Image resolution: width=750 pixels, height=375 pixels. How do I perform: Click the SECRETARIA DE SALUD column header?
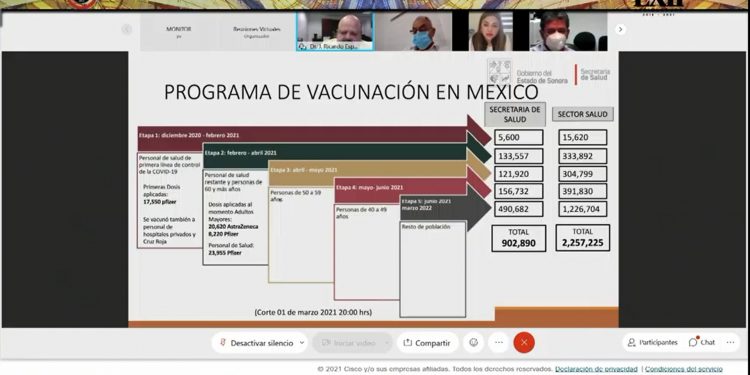coord(515,114)
